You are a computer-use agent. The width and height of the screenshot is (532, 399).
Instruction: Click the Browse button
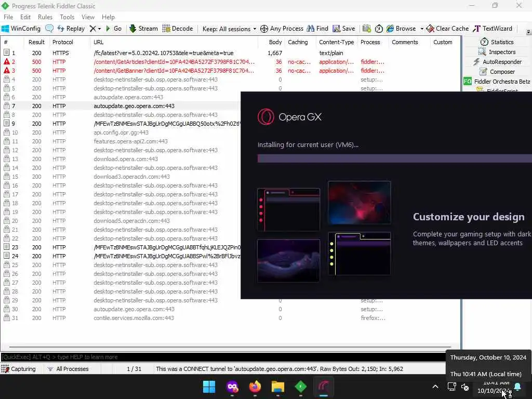[401, 29]
